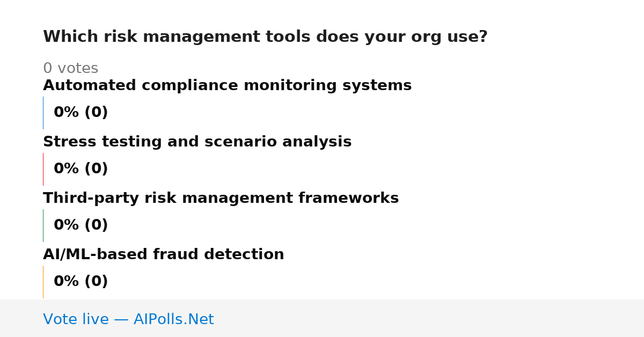Select the poll question title text
The image size is (644, 337).
pyautogui.click(x=265, y=37)
